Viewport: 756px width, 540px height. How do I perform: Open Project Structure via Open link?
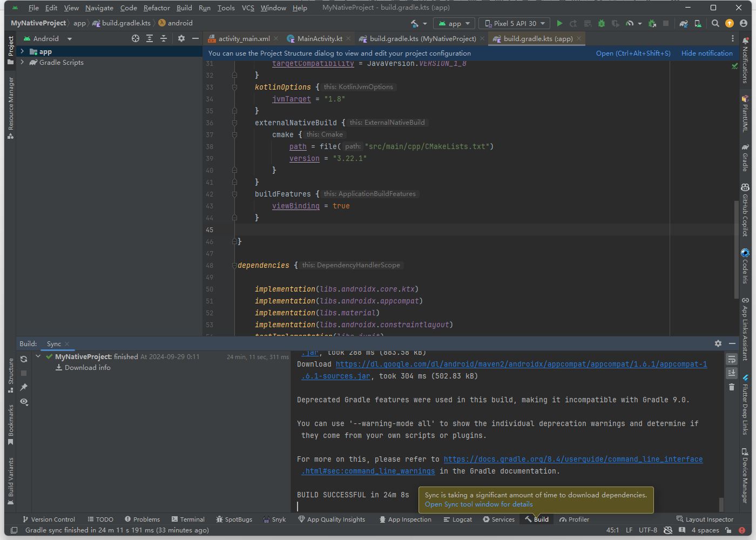[633, 53]
